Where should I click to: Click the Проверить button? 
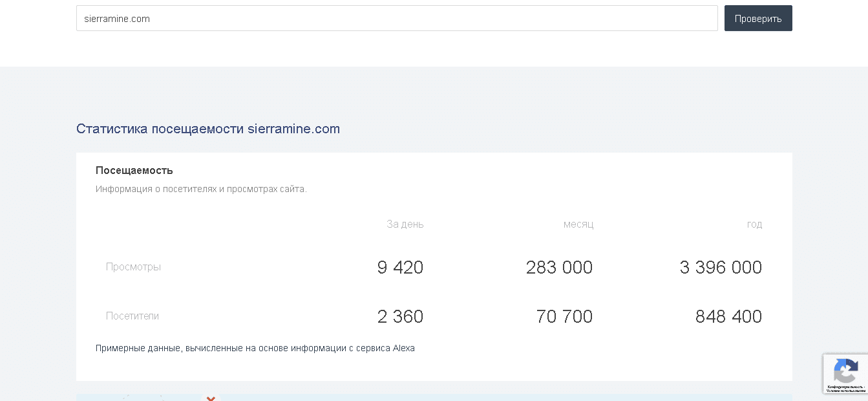click(x=757, y=18)
